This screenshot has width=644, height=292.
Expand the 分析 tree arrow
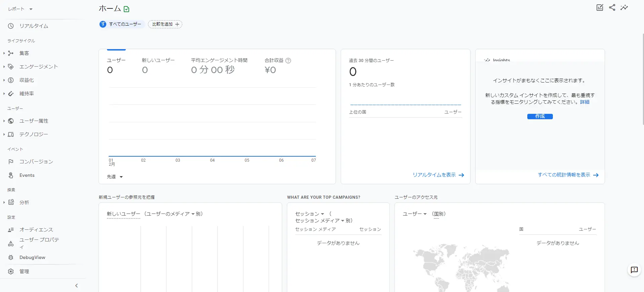click(x=4, y=202)
